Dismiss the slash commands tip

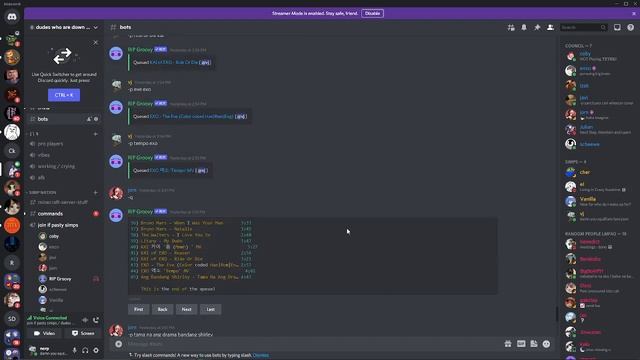(x=261, y=355)
